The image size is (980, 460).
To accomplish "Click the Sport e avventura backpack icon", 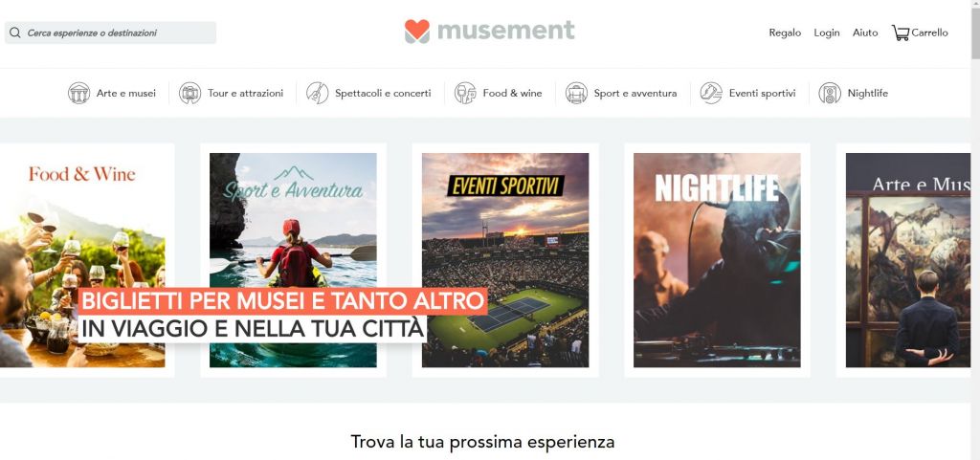I will [576, 93].
